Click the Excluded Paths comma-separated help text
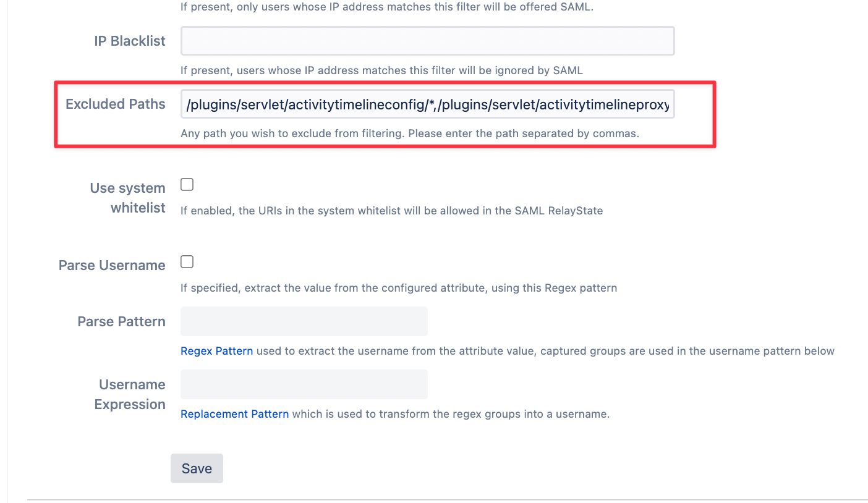 point(409,133)
